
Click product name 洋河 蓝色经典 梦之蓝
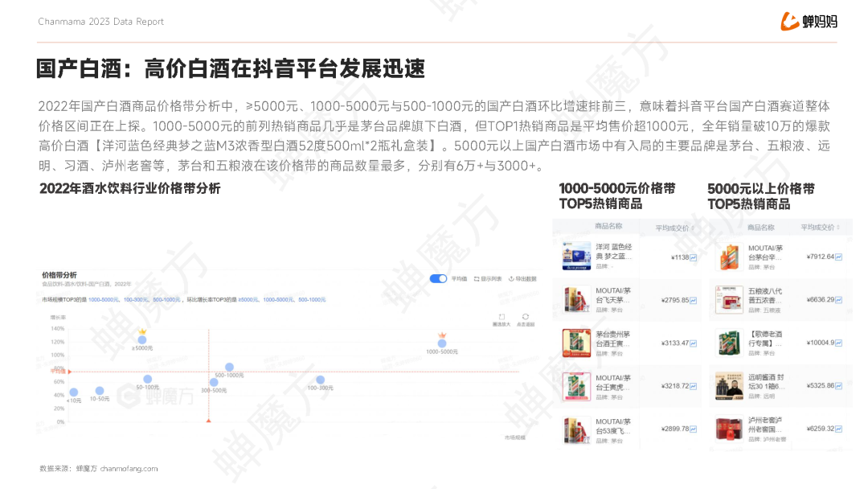pos(613,252)
